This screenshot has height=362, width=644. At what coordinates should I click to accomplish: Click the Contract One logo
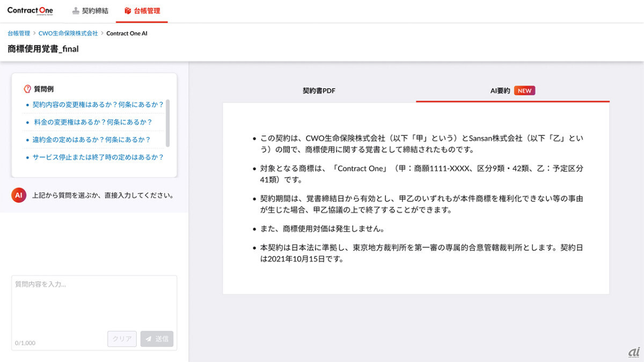30,11
